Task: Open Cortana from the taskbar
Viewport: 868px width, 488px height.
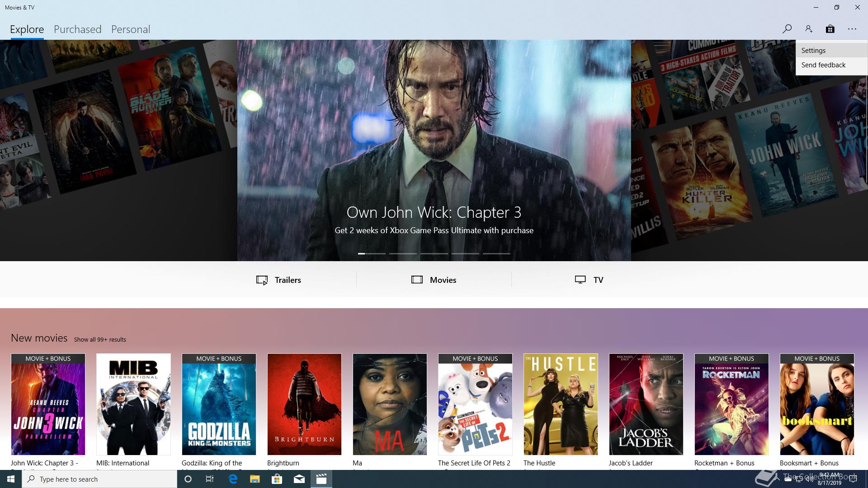Action: click(x=188, y=479)
